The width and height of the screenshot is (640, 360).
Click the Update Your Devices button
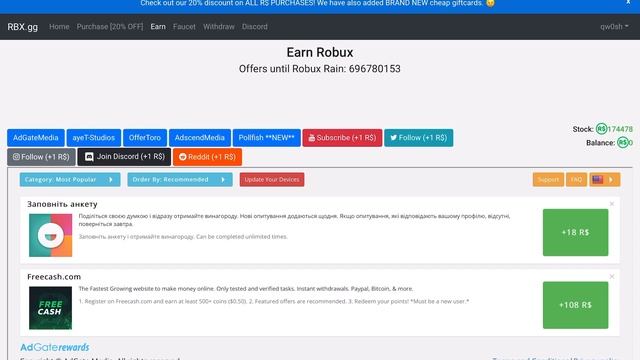272,180
